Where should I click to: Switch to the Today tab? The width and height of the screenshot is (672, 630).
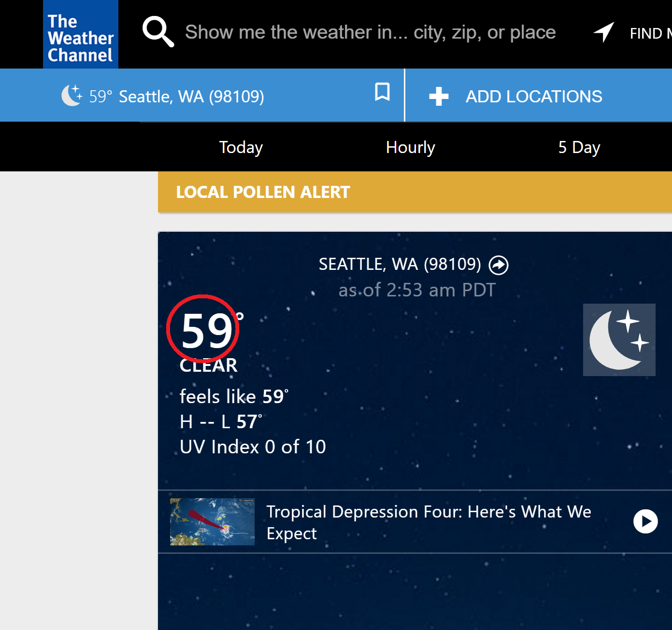click(x=241, y=147)
